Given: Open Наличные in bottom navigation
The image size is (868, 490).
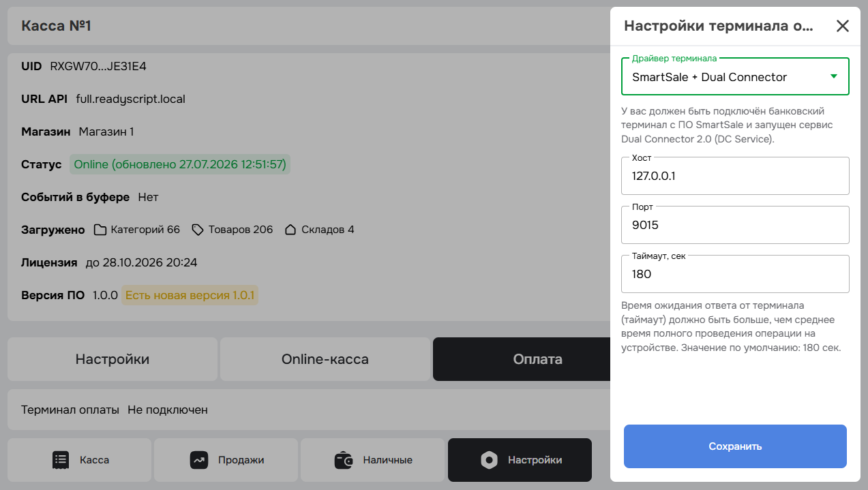Looking at the screenshot, I should (x=372, y=460).
